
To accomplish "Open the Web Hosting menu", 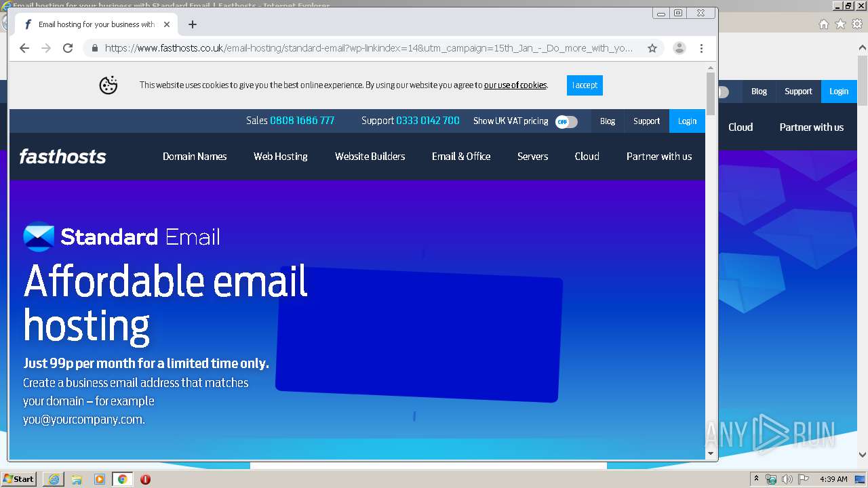I will coord(281,157).
